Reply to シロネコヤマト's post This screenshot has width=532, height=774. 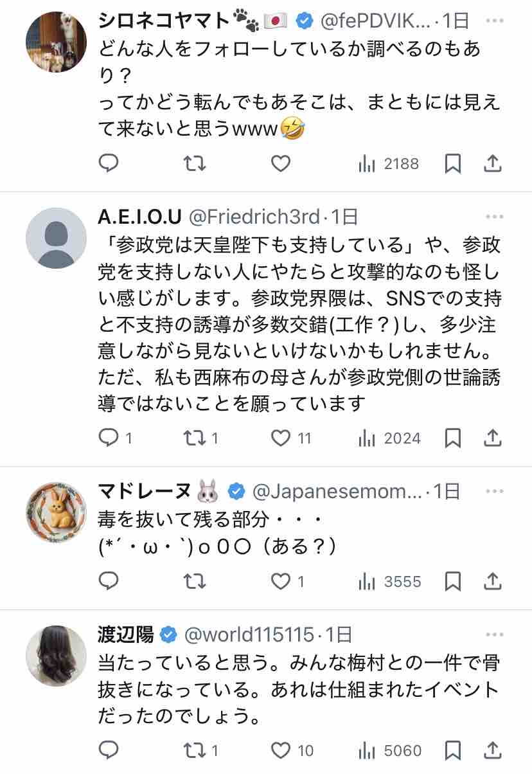pos(109,164)
